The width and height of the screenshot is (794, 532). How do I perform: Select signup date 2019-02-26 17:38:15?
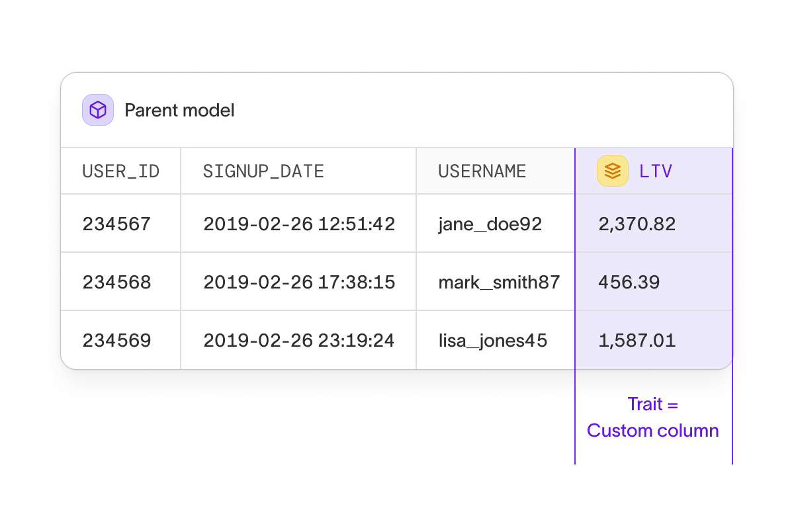(299, 283)
